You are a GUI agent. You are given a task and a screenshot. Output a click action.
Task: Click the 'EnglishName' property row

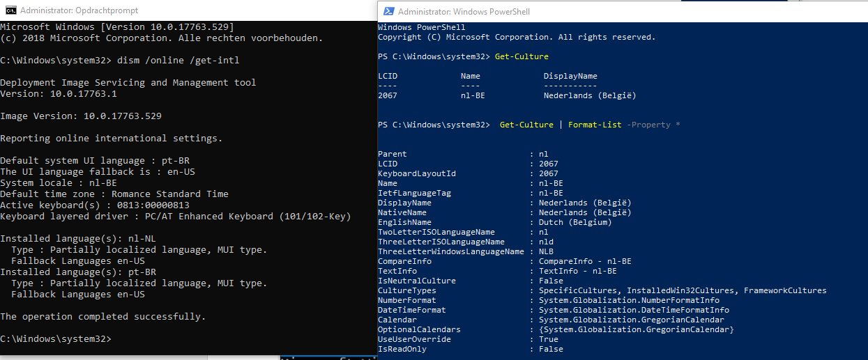pos(495,222)
